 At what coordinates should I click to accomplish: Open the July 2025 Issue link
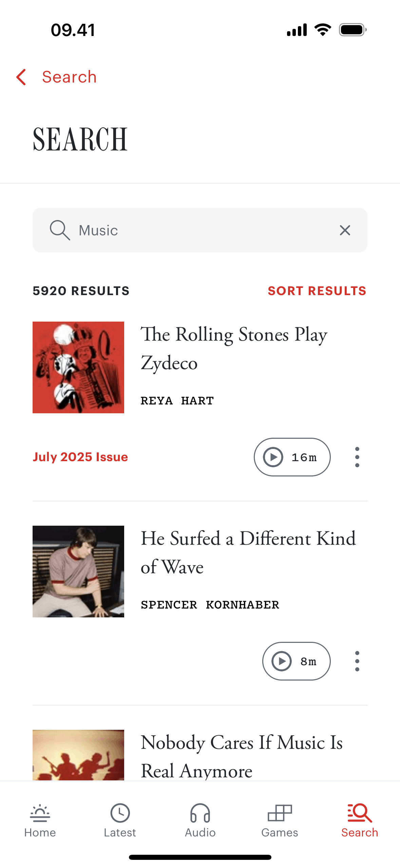(x=80, y=457)
